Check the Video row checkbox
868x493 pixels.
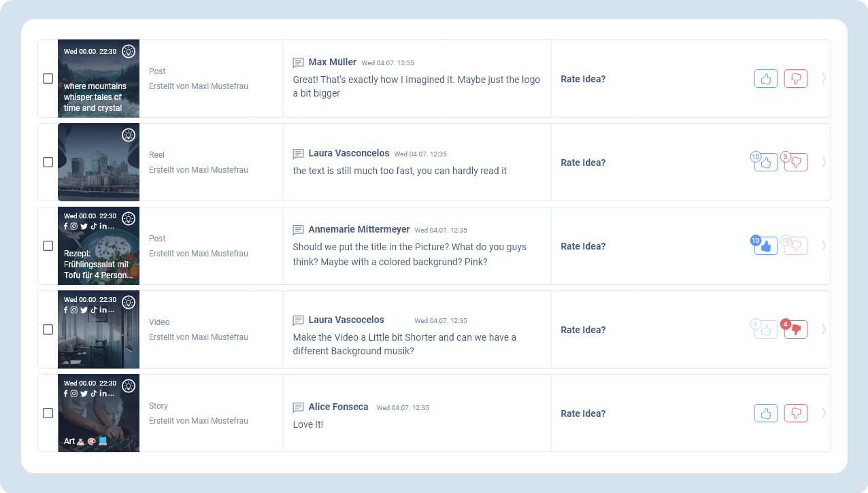48,330
